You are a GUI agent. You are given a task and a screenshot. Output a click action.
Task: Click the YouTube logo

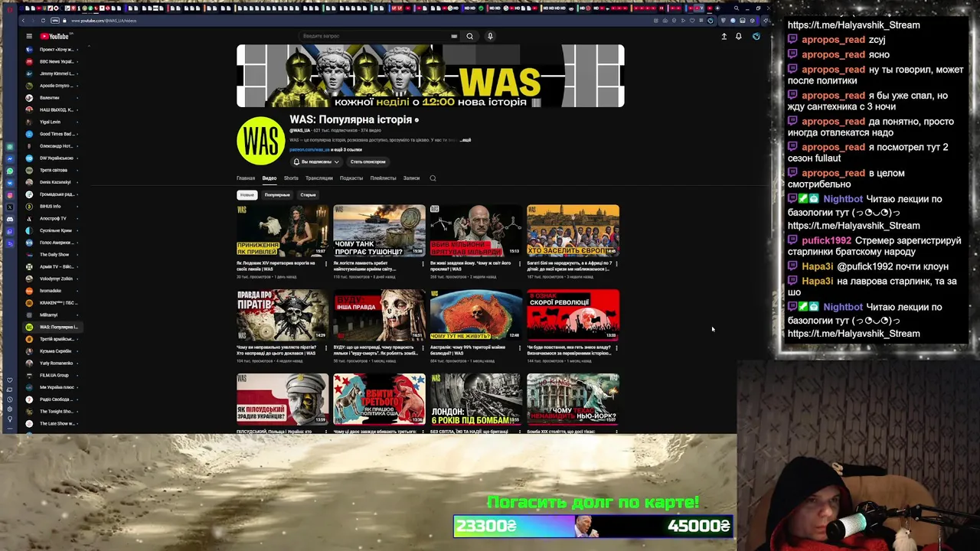click(x=54, y=36)
